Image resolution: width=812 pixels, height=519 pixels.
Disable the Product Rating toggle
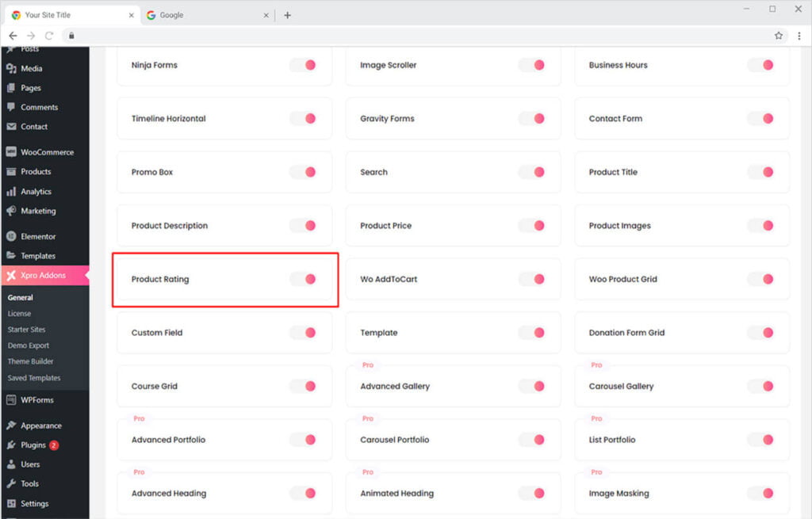tap(303, 279)
